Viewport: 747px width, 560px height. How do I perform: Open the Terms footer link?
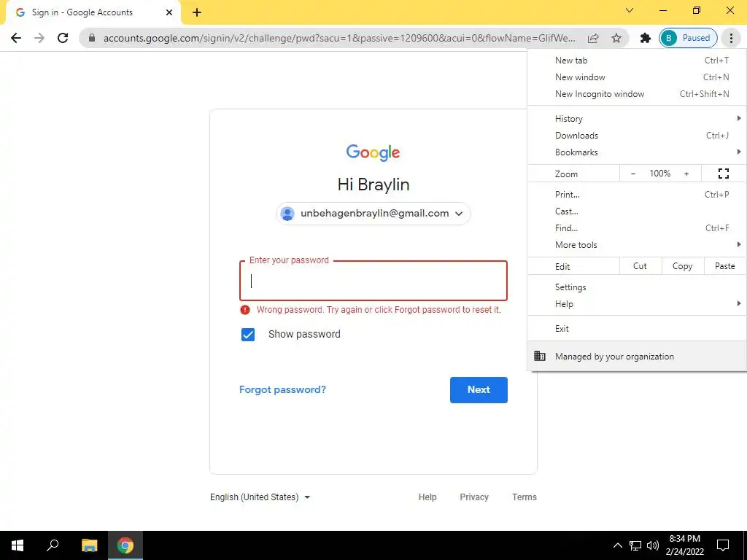[x=525, y=497]
